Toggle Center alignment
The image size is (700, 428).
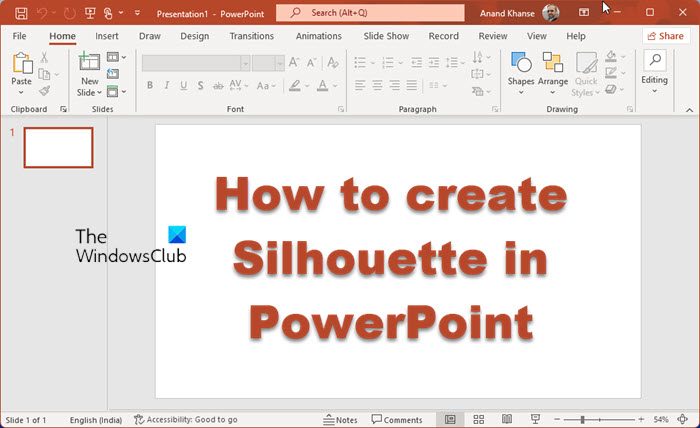377,85
